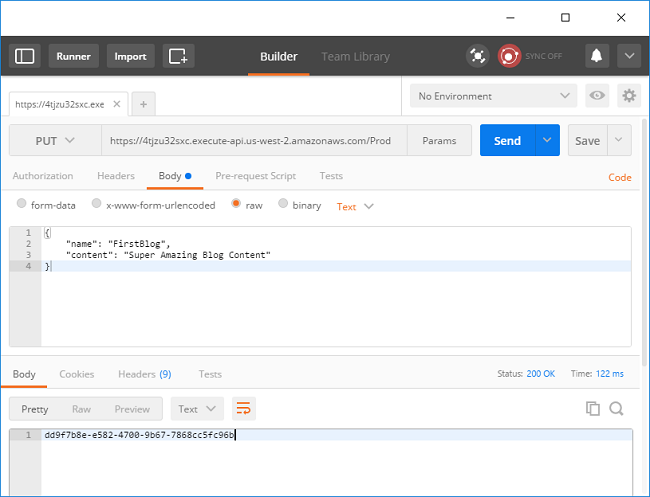Select the Preview response view
The height and width of the screenshot is (497, 650).
(132, 409)
